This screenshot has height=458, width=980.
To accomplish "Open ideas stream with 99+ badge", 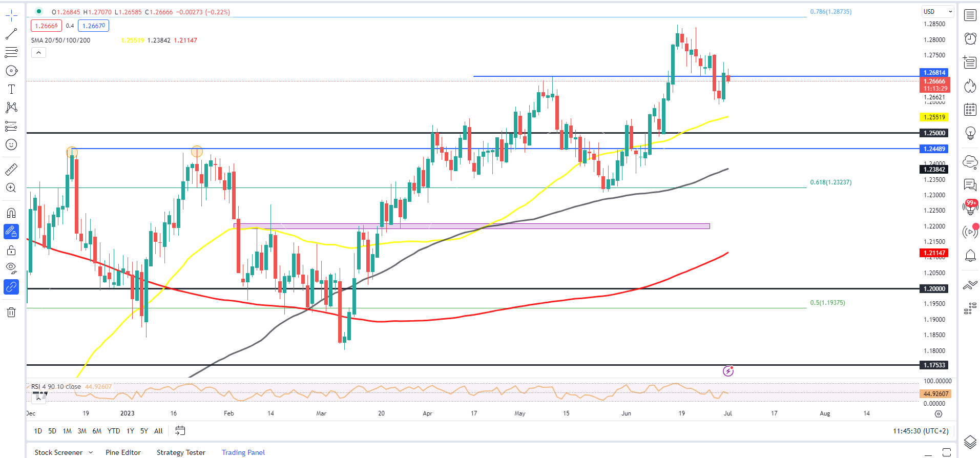I will click(x=970, y=207).
